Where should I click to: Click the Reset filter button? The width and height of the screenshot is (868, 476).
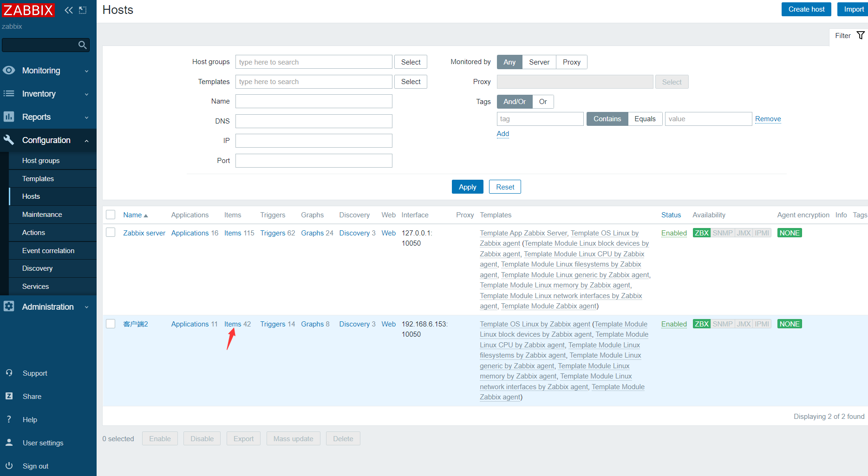505,187
